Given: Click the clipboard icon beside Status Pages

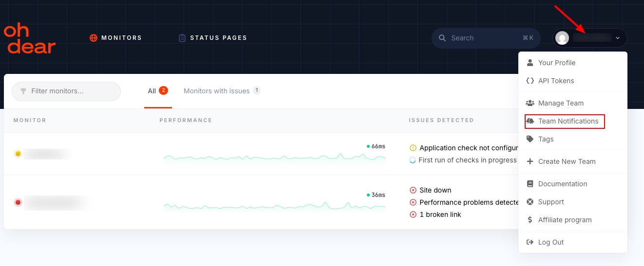Looking at the screenshot, I should click(182, 38).
